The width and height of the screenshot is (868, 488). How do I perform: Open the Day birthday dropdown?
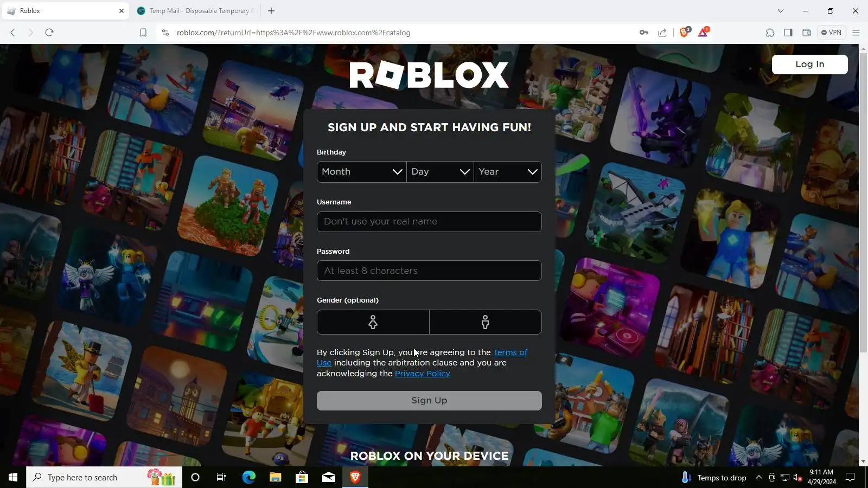click(440, 172)
